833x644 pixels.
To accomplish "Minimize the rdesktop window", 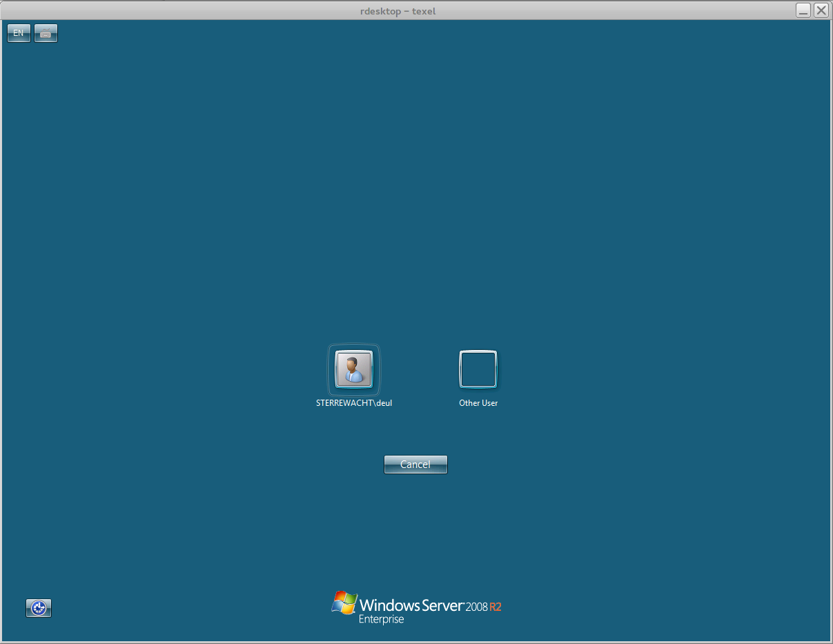I will tap(803, 10).
